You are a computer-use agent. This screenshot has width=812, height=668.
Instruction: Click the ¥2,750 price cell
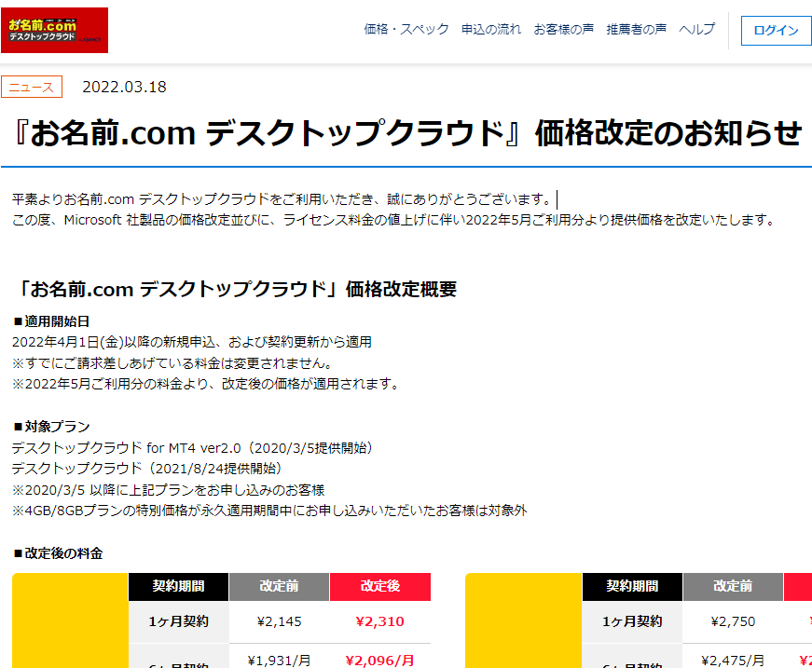click(733, 621)
